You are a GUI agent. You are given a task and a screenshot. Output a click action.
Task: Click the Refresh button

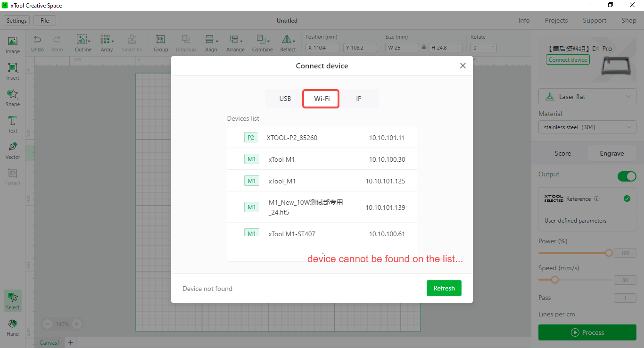click(x=444, y=288)
